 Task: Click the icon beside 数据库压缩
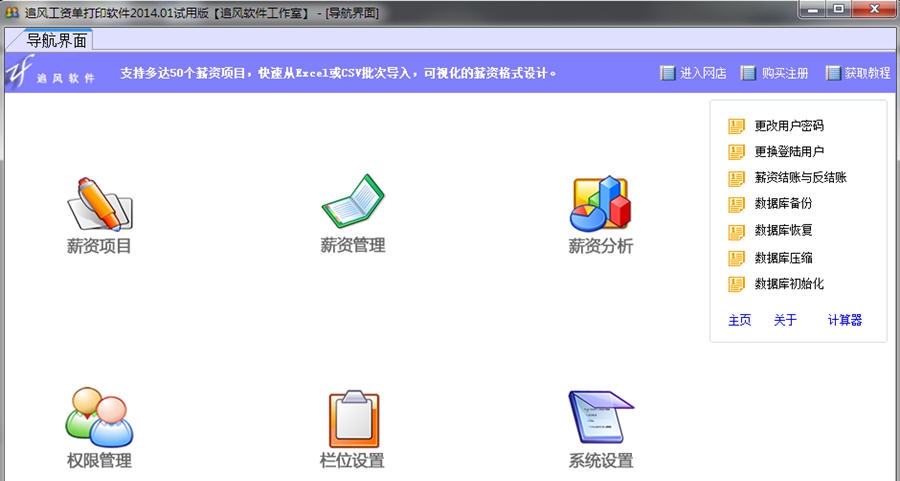(736, 258)
